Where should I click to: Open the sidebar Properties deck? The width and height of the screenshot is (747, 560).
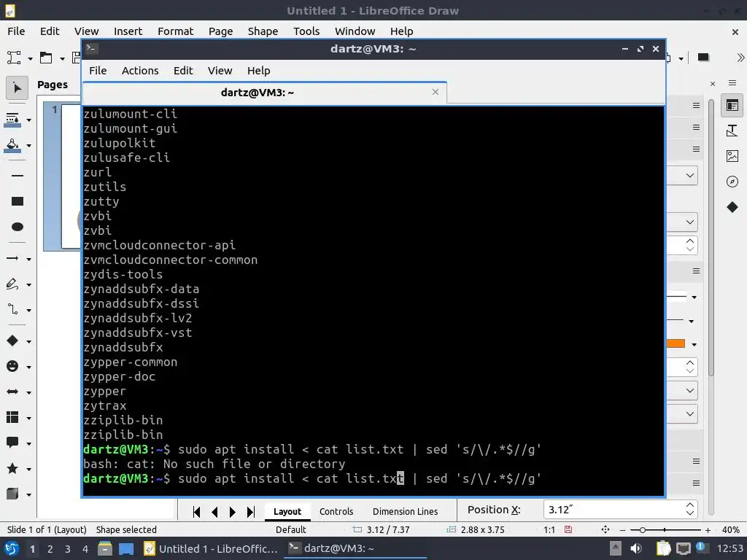[x=732, y=105]
